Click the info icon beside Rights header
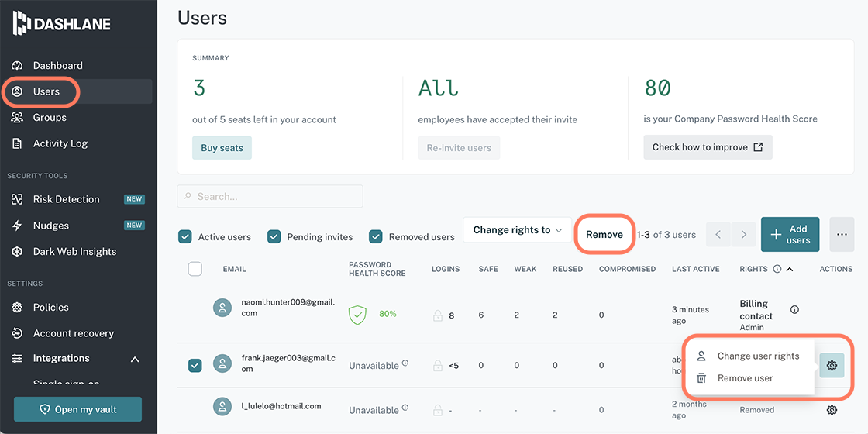This screenshot has width=868, height=434. point(777,270)
